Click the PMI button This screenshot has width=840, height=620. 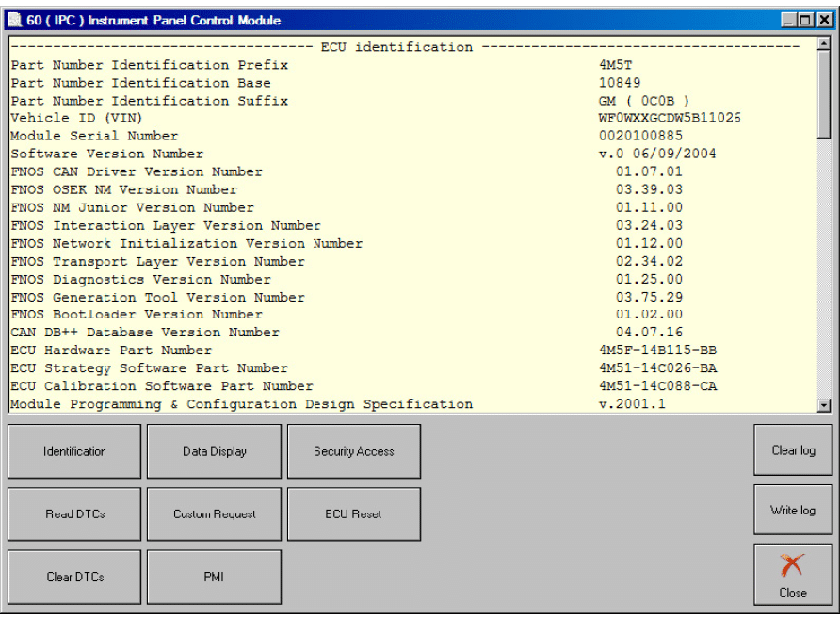pos(215,578)
